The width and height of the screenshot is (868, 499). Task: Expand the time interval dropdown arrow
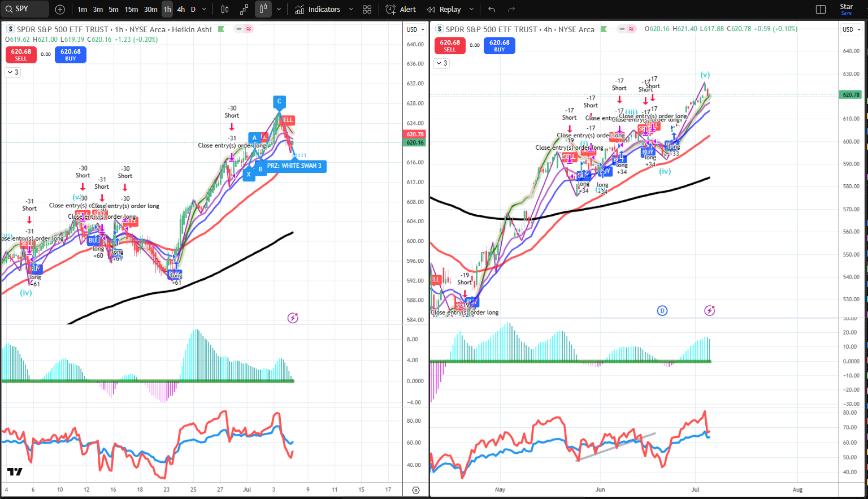[x=205, y=10]
